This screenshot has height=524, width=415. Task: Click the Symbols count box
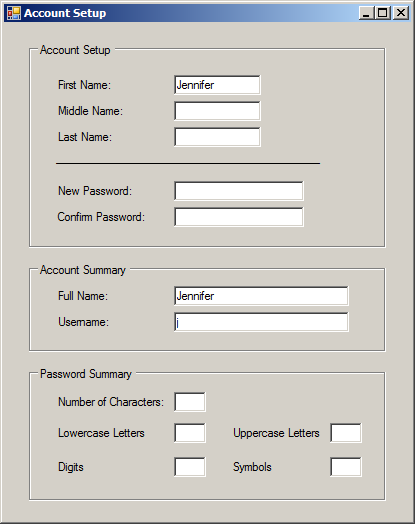pyautogui.click(x=346, y=467)
